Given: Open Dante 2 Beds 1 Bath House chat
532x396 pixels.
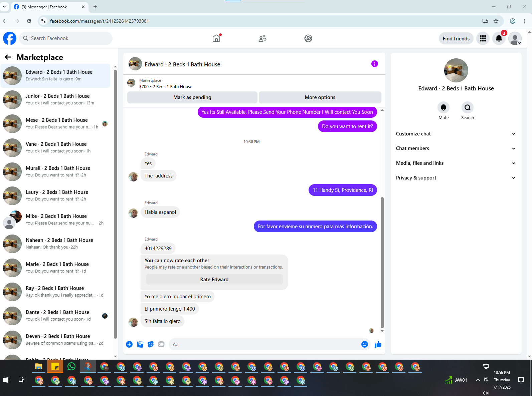Looking at the screenshot, I should (55, 316).
